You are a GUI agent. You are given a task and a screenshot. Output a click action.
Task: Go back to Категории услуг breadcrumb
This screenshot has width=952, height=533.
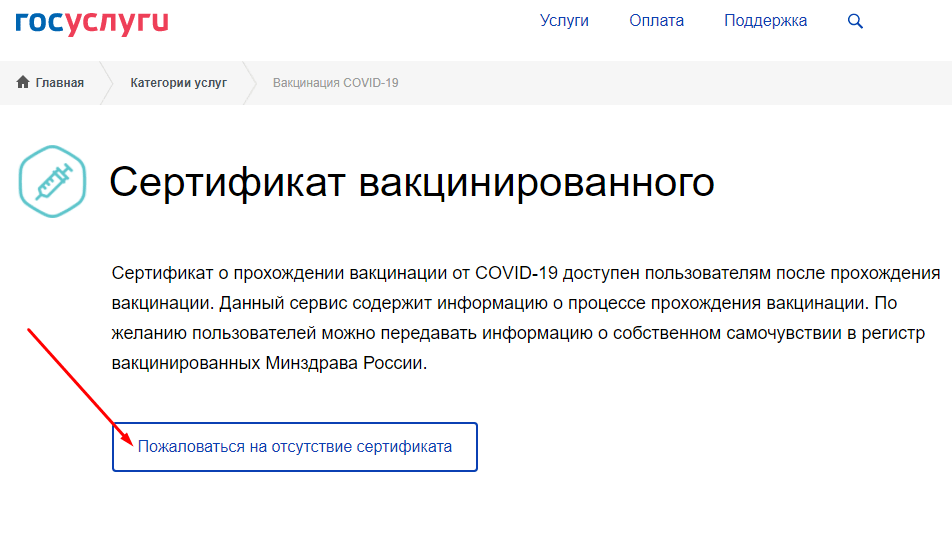[178, 83]
